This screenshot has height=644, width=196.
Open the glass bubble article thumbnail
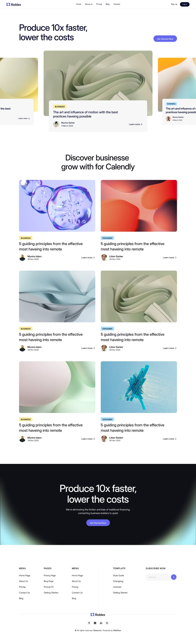coord(57,206)
